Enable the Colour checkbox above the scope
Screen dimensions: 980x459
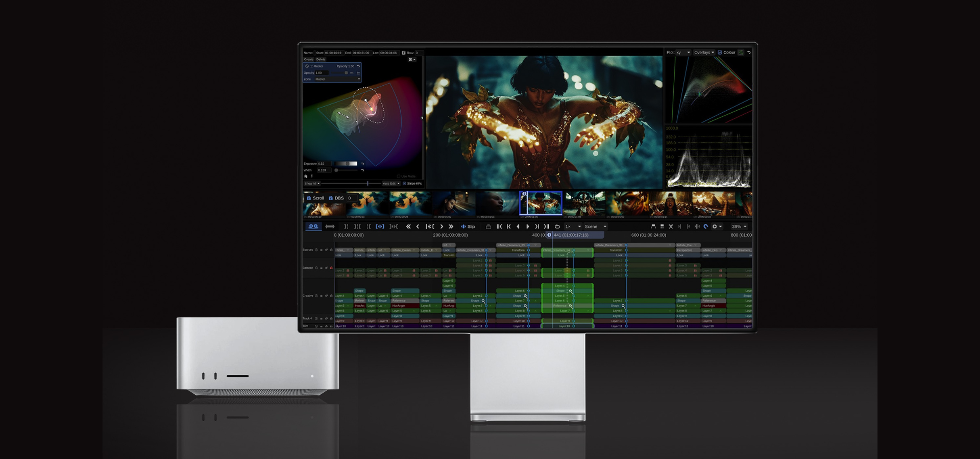(720, 52)
